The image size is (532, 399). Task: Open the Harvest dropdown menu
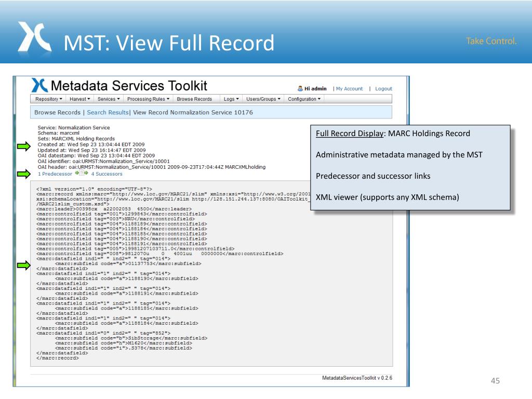(79, 99)
